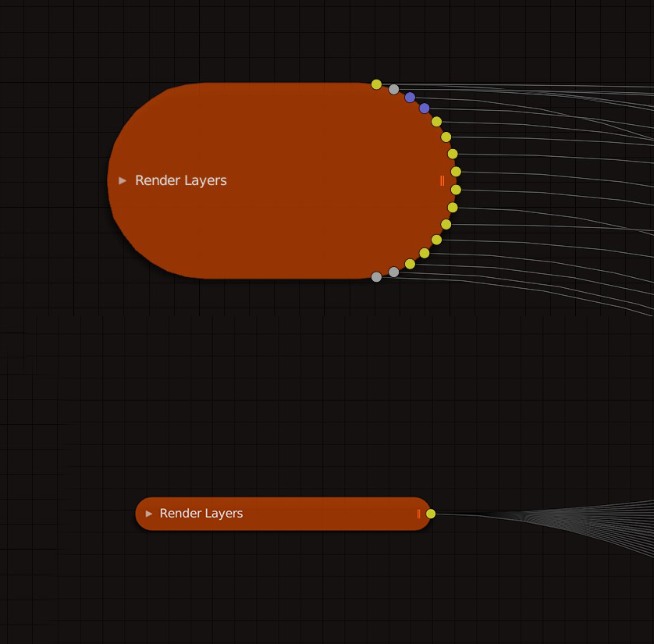Select the small node's Render Layers title
The width and height of the screenshot is (654, 644).
pyautogui.click(x=201, y=513)
